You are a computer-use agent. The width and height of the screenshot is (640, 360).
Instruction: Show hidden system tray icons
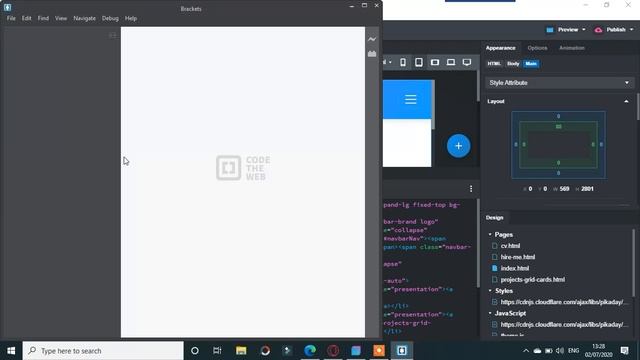[x=526, y=351]
